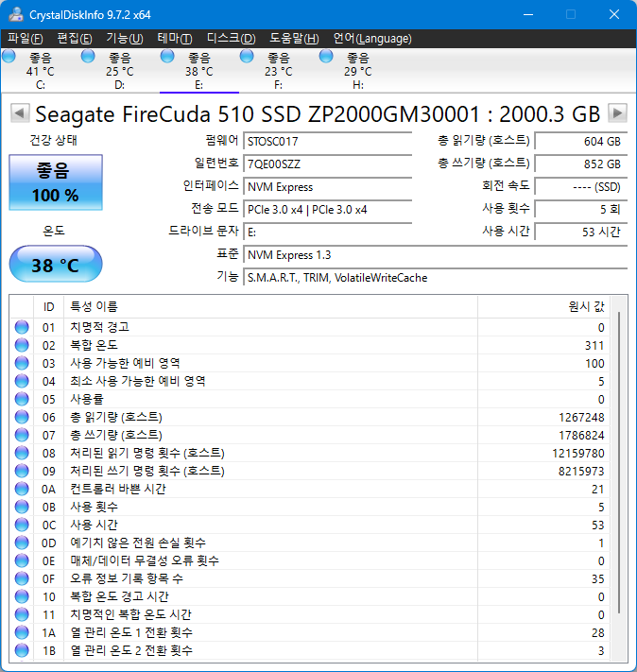Click status orb for 1A 열 관리 온도 1
This screenshot has width=637, height=672.
22,632
